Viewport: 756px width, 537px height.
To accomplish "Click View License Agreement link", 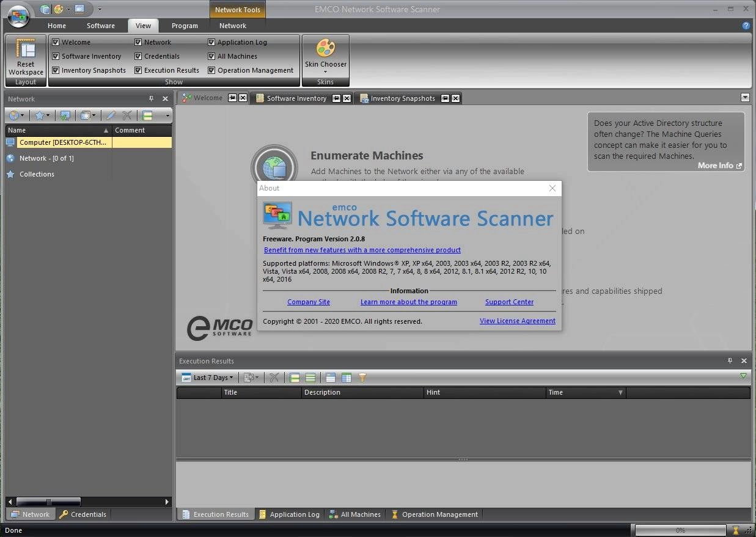I will tap(518, 321).
